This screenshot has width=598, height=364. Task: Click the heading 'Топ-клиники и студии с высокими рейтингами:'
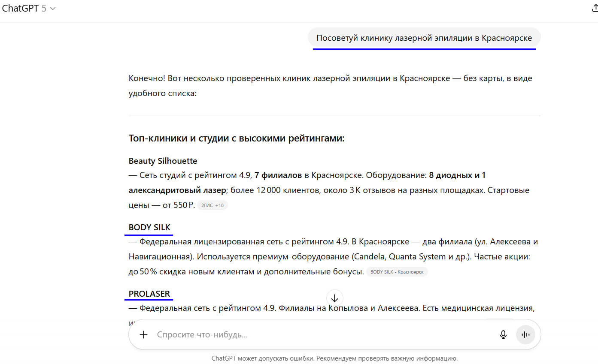coord(237,139)
